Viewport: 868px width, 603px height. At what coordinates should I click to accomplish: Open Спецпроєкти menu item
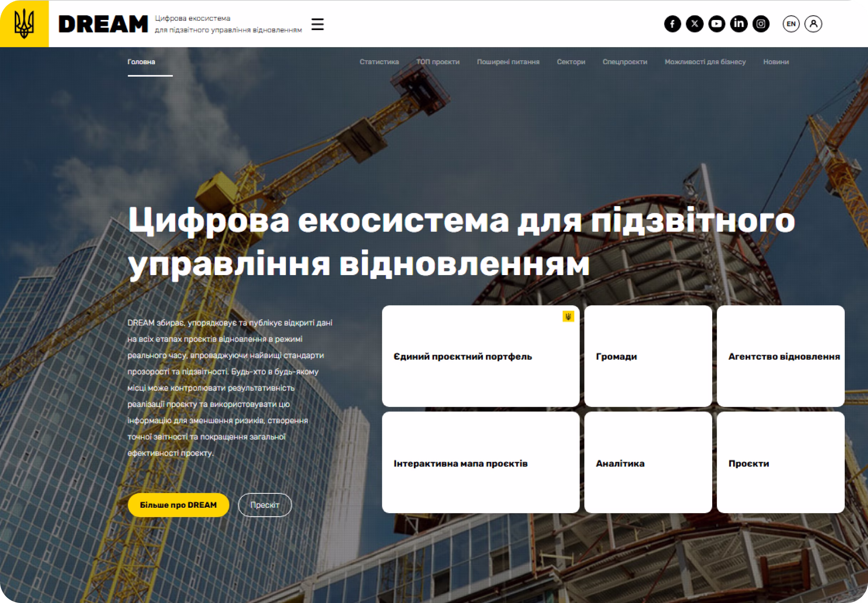point(624,62)
